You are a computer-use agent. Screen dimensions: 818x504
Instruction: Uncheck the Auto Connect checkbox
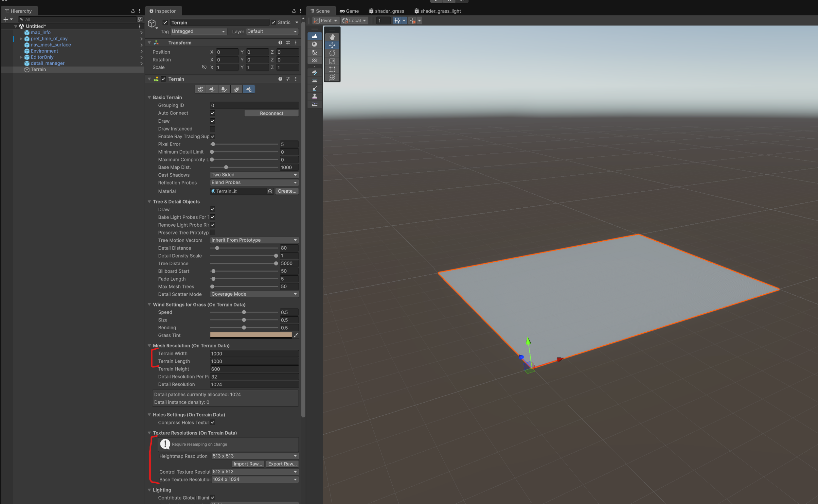click(212, 113)
